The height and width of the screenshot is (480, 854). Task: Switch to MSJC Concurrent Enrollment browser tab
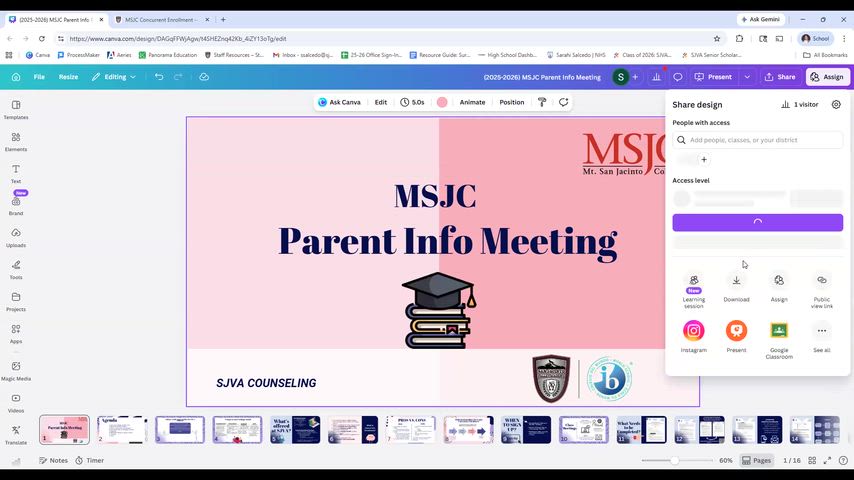[161, 20]
